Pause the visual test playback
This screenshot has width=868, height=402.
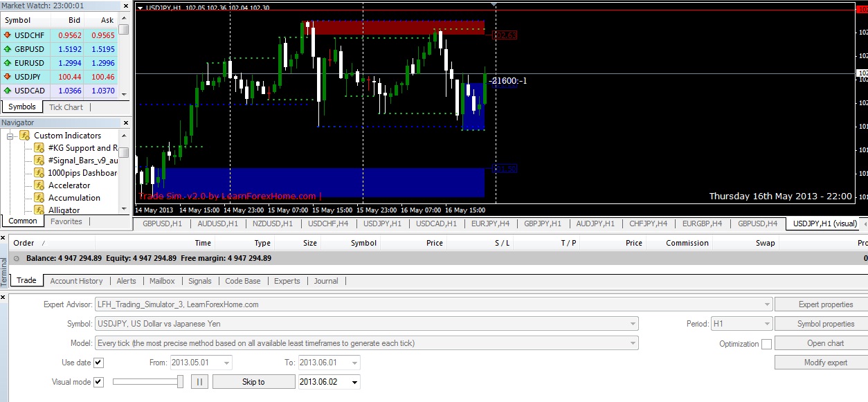[199, 382]
